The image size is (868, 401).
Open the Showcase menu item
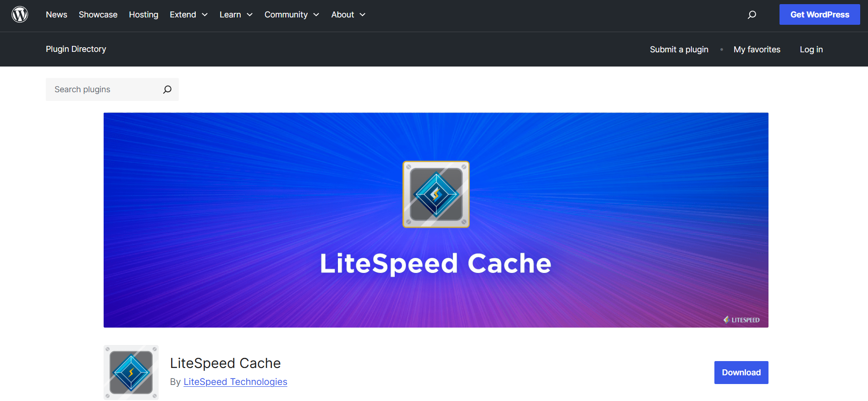click(98, 15)
